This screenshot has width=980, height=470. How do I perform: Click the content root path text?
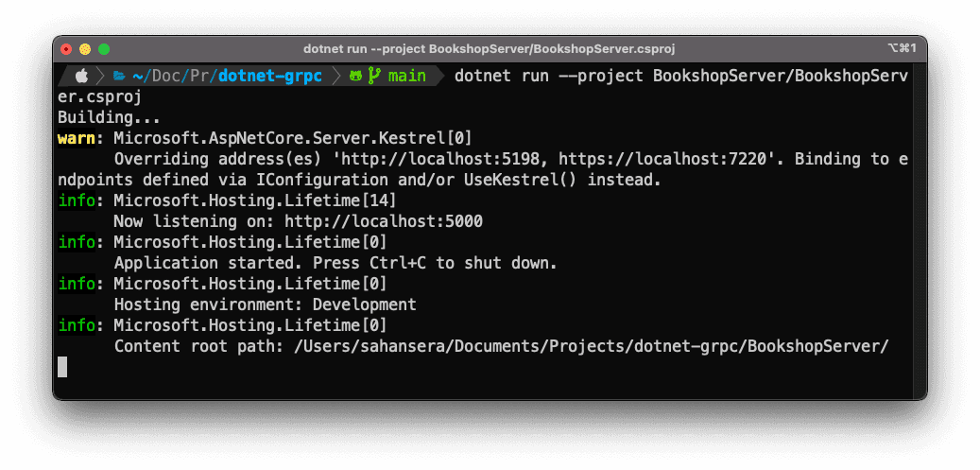[x=501, y=346]
